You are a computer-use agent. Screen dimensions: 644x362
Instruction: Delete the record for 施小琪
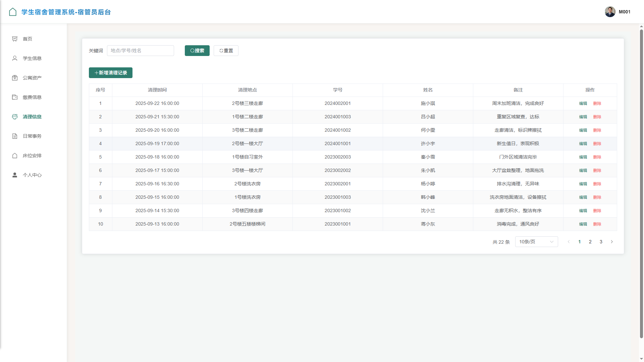coord(597,104)
